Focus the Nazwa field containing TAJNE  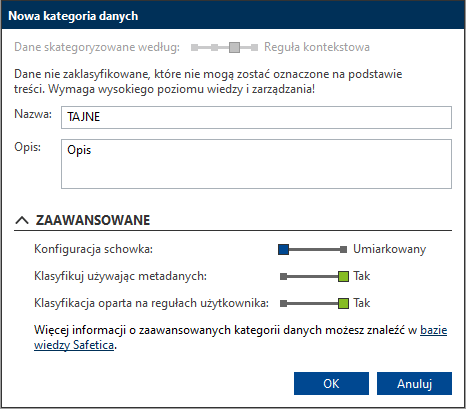[256, 117]
